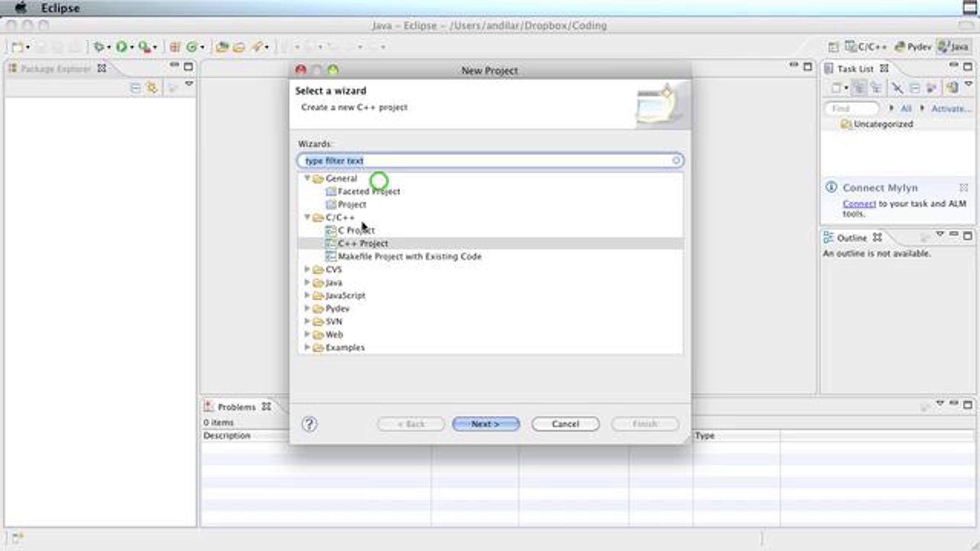Click the New file toolbar icon
This screenshot has width=980, height=551.
(17, 47)
